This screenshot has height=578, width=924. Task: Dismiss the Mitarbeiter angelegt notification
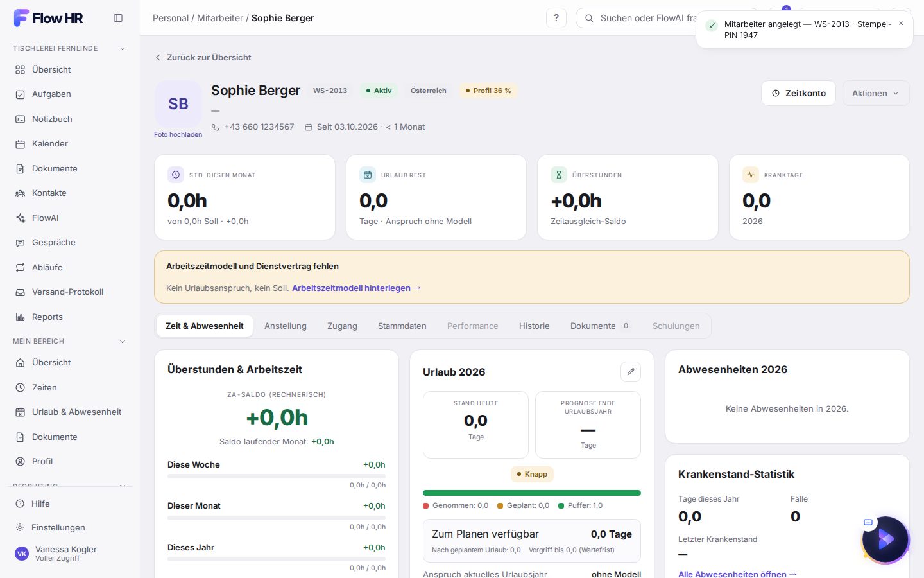tap(901, 24)
